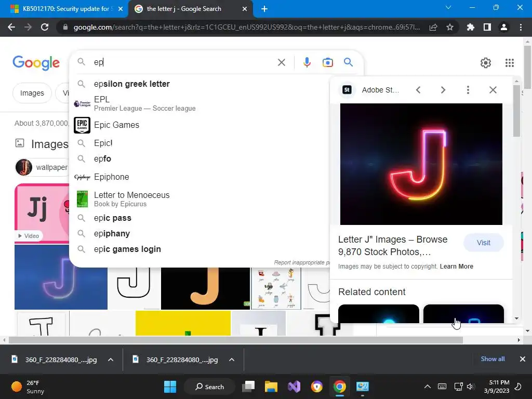Choose 'epic games login' suggestion

pyautogui.click(x=200, y=249)
